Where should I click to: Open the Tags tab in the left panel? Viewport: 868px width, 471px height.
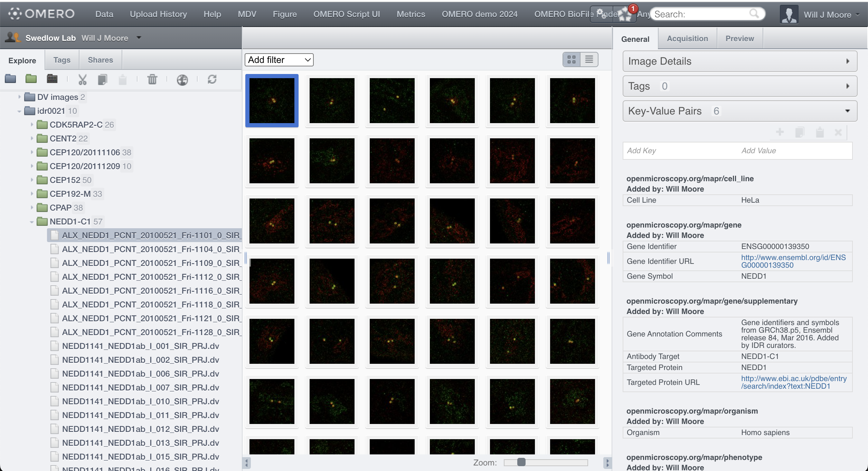tap(62, 60)
